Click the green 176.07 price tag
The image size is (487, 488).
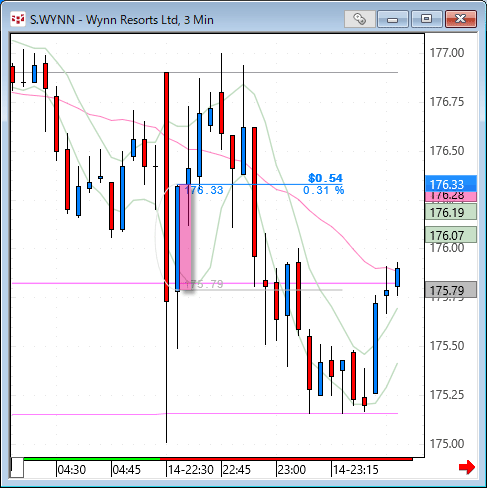tap(451, 235)
